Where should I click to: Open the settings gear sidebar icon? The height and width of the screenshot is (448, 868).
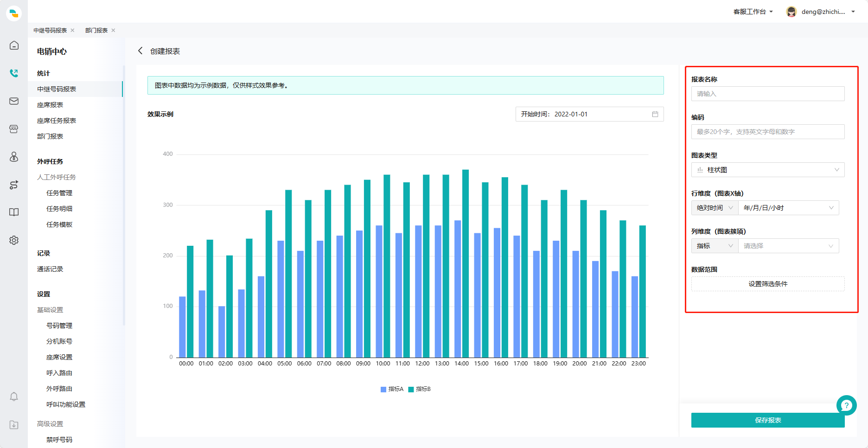[x=14, y=240]
